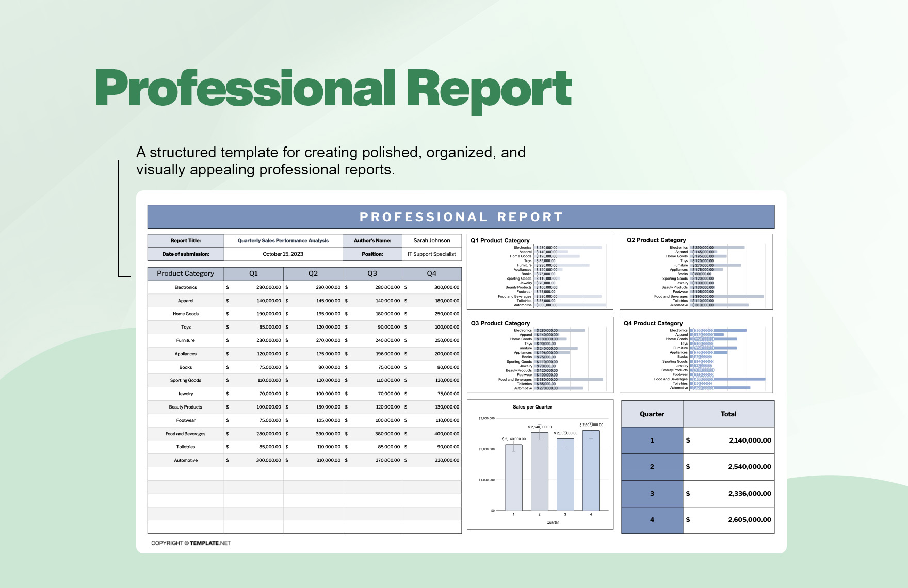Select the Date of submission value cell
The height and width of the screenshot is (588, 908).
coord(283,254)
